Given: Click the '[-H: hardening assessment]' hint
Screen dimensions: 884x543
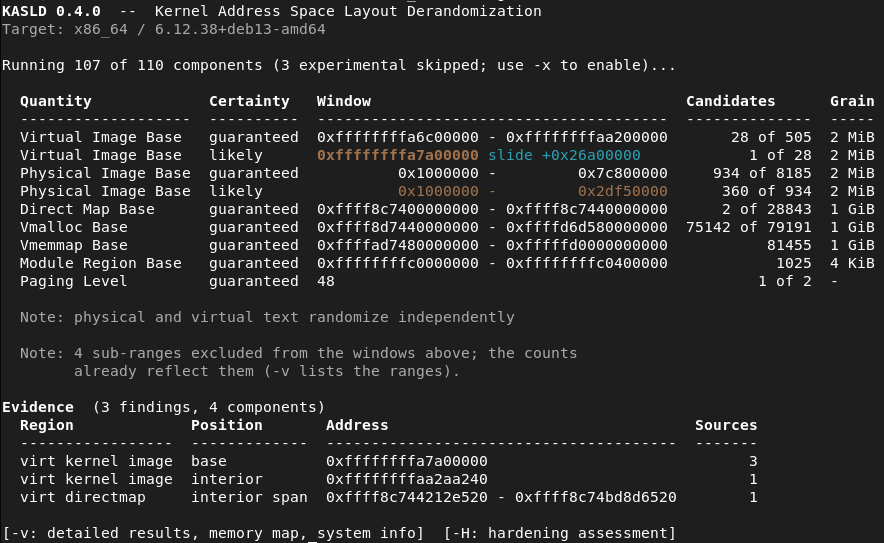Looking at the screenshot, I should (x=560, y=533).
